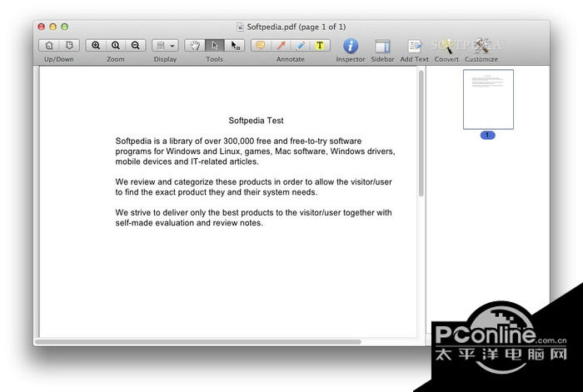Screen dimensions: 583x392
Task: Set zoom to actual size
Action: [x=116, y=45]
